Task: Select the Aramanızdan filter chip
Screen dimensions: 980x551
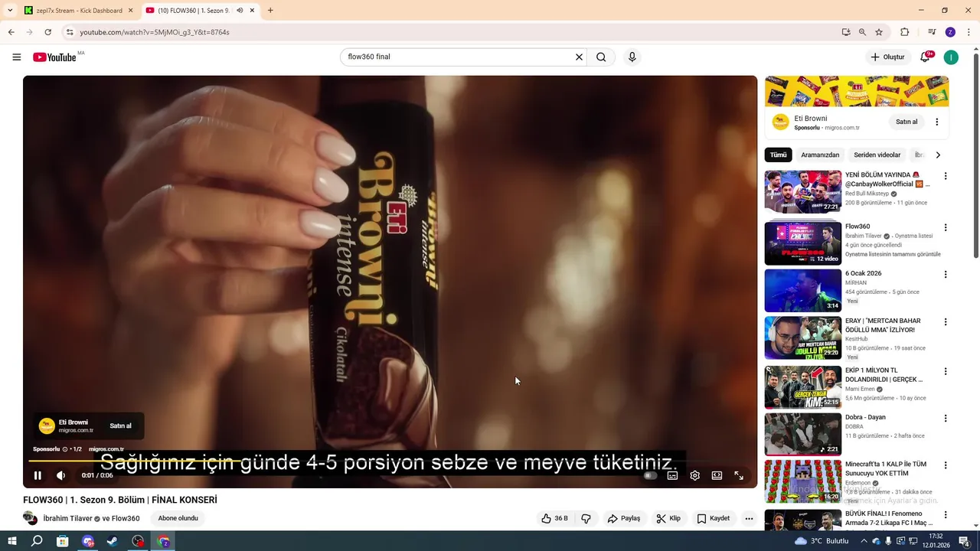Action: tap(820, 155)
